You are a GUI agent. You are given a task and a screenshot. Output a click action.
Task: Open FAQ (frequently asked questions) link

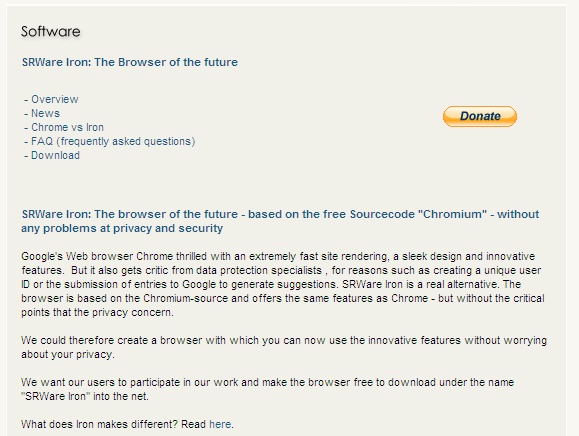(x=113, y=141)
